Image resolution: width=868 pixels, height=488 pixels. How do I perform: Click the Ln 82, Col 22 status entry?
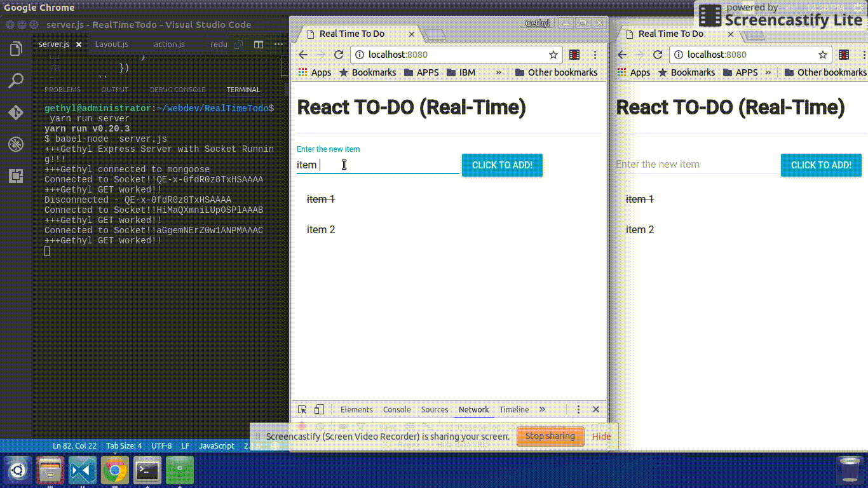pyautogui.click(x=74, y=446)
